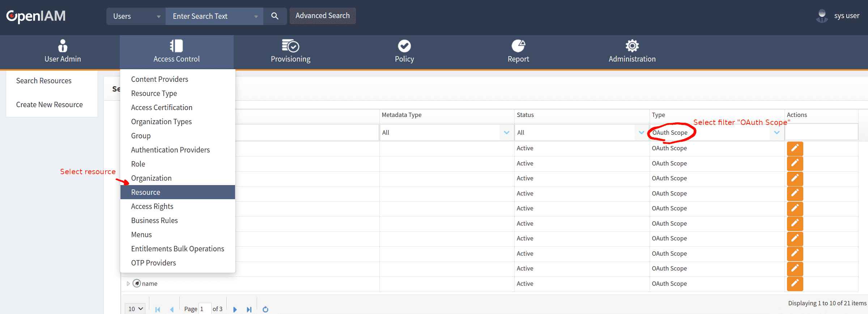This screenshot has width=868, height=314.
Task: Go to the last page
Action: [249, 309]
